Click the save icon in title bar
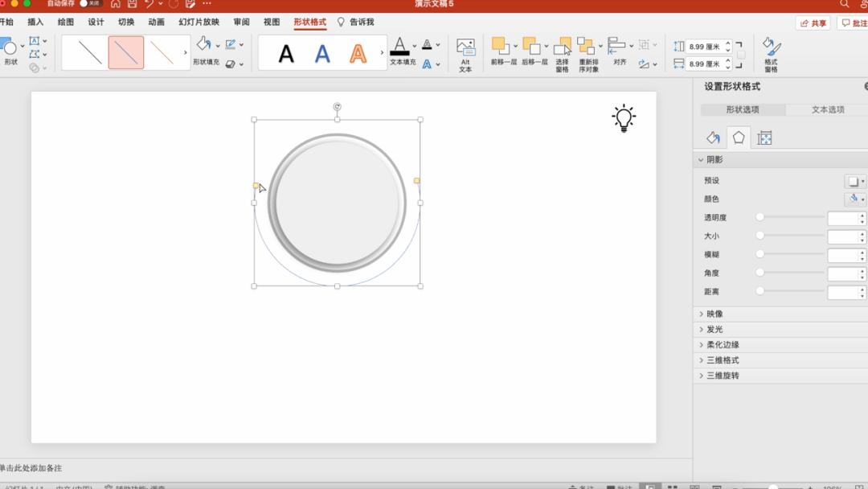 pyautogui.click(x=132, y=4)
